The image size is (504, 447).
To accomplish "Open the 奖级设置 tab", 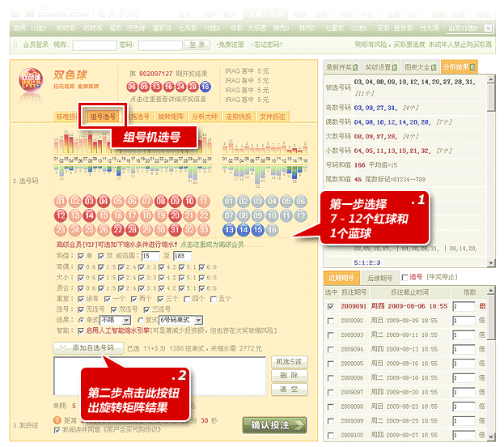I will pos(382,67).
